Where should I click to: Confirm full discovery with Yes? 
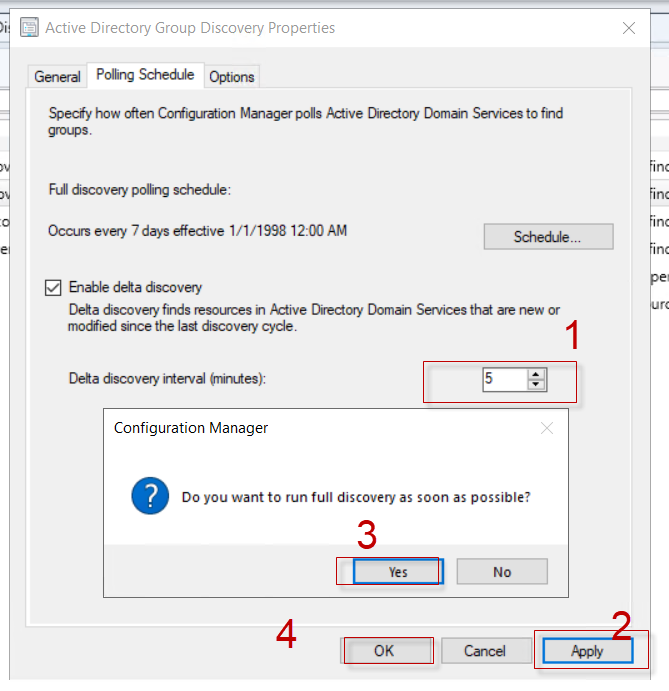tap(398, 572)
